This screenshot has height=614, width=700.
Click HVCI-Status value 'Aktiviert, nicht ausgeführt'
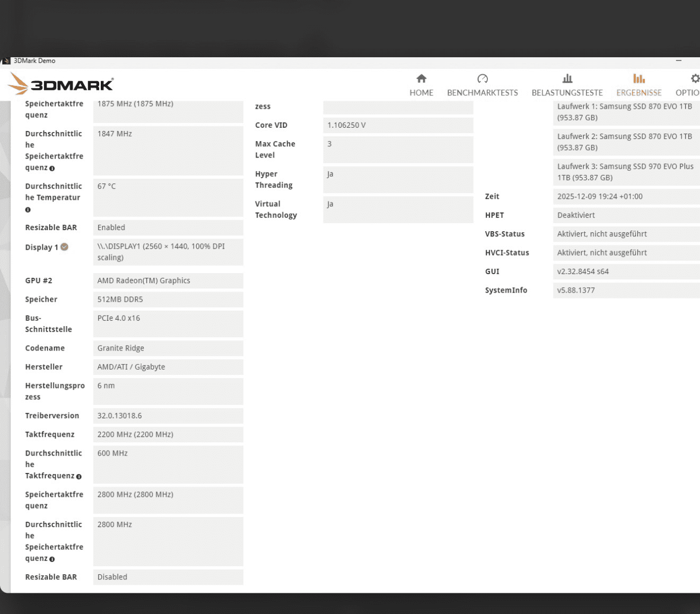coord(626,252)
